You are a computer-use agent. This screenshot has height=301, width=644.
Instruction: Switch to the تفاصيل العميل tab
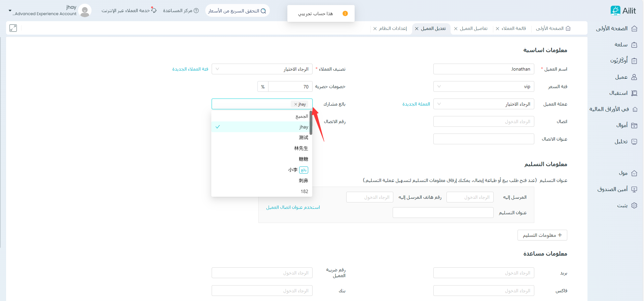point(473,29)
